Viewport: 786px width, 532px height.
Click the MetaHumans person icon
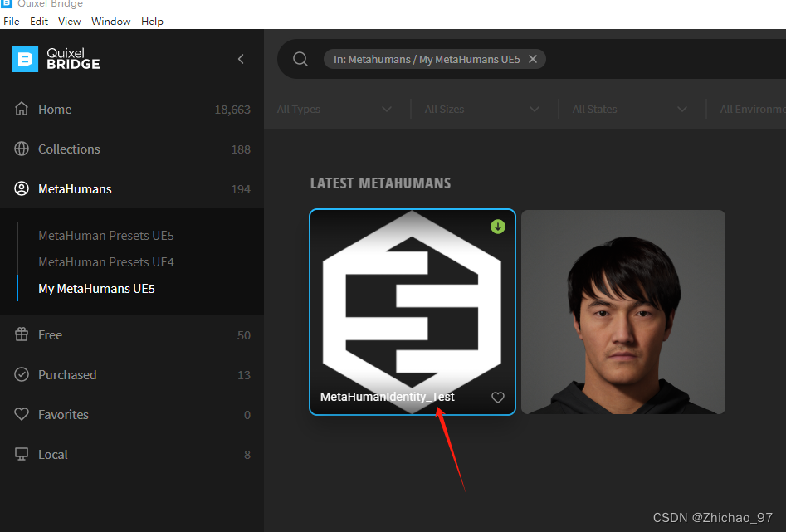coord(22,188)
